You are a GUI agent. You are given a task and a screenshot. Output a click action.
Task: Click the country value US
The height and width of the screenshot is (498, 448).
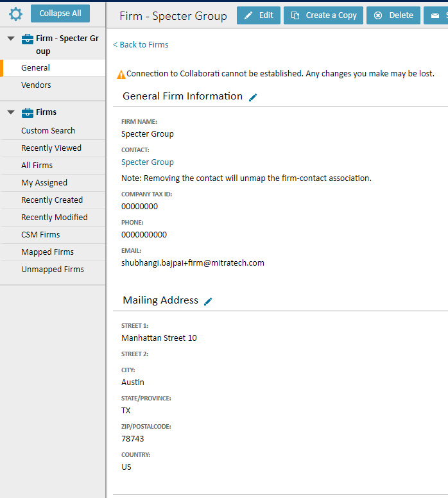(x=126, y=467)
